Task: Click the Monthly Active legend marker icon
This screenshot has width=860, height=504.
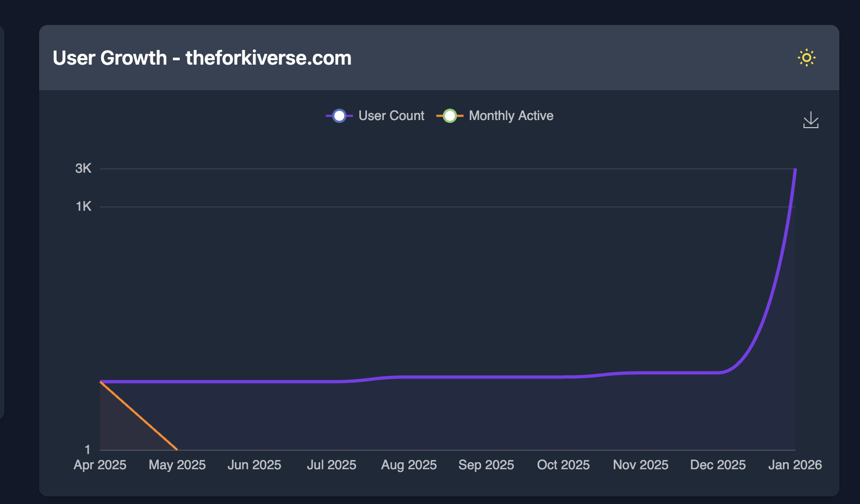Action: 450,116
